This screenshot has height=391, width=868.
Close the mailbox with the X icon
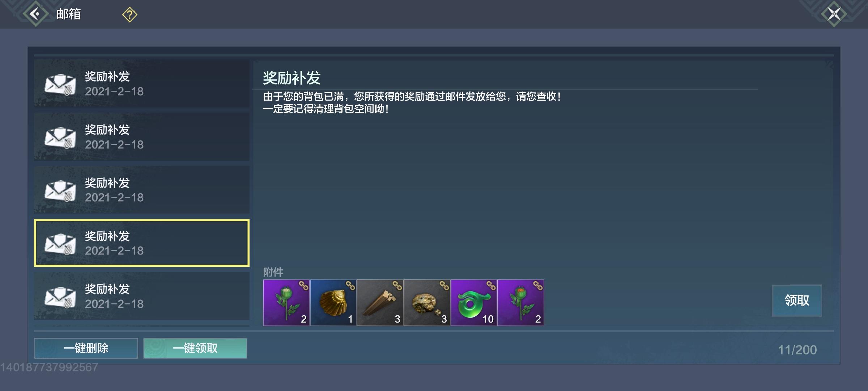[x=834, y=14]
